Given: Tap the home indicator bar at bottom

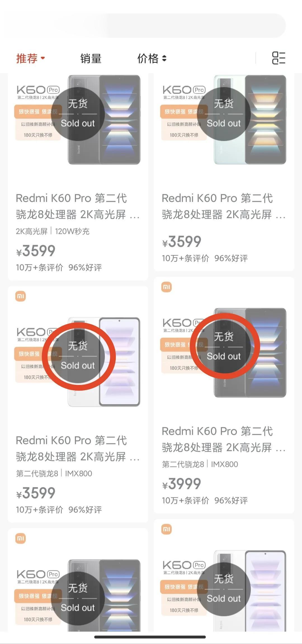Looking at the screenshot, I should (x=150, y=637).
